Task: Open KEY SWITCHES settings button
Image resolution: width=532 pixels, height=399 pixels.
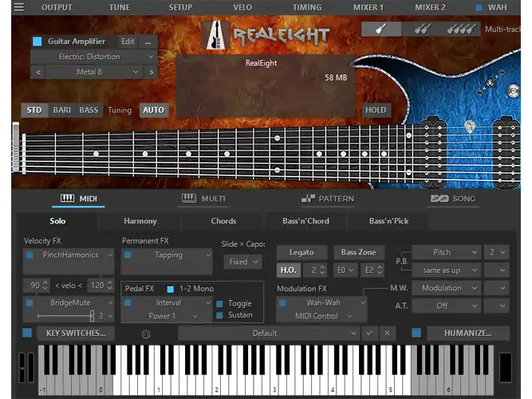Action: click(76, 334)
